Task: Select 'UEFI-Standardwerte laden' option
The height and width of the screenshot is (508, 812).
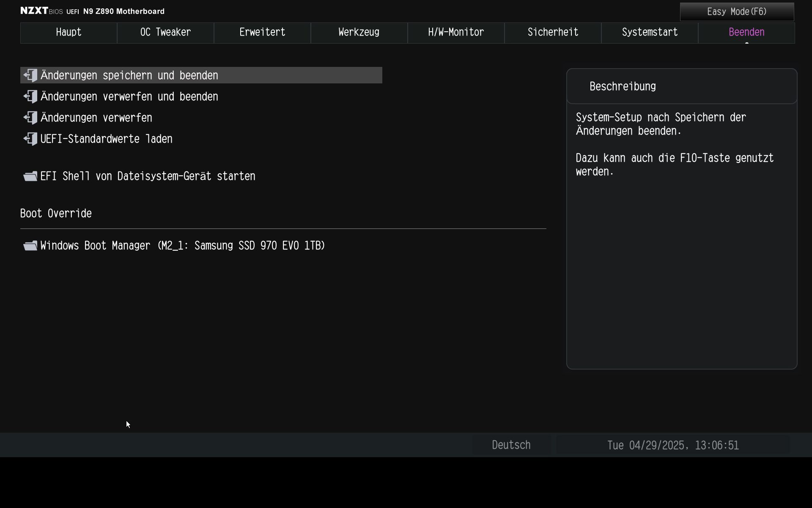Action: point(107,139)
